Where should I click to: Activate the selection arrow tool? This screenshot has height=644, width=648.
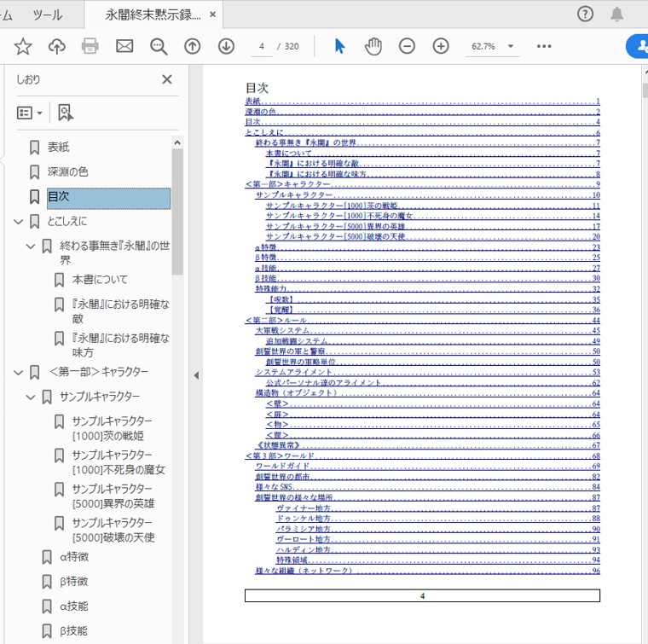coord(339,46)
